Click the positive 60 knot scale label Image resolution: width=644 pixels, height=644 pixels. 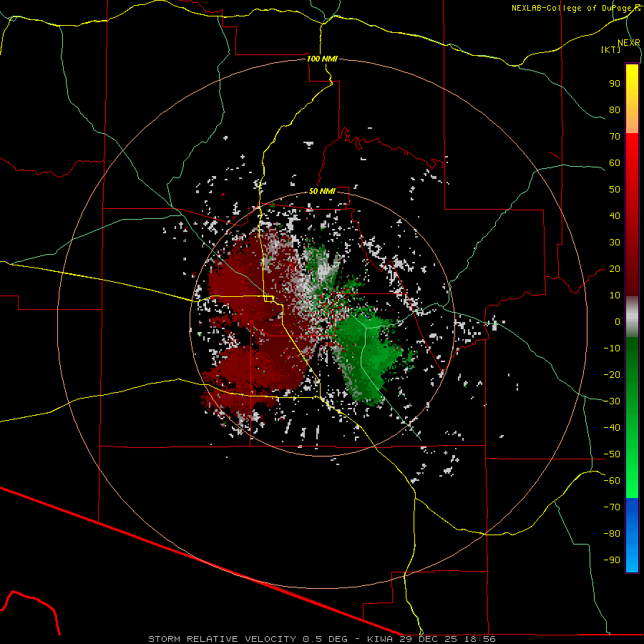tap(615, 163)
